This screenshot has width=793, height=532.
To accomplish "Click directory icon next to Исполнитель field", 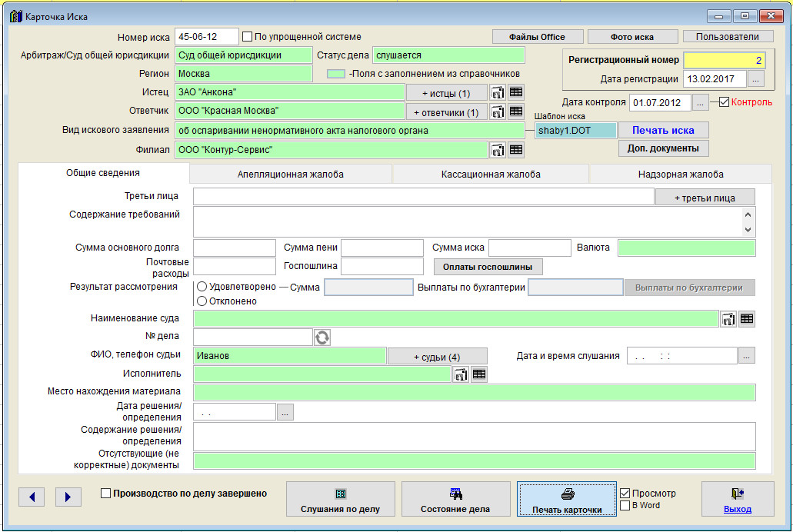I will (461, 374).
